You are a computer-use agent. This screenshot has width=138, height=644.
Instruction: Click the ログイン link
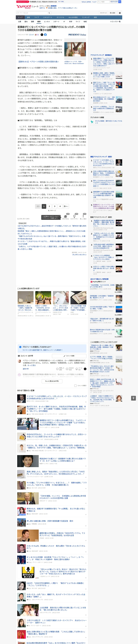[42, 8]
